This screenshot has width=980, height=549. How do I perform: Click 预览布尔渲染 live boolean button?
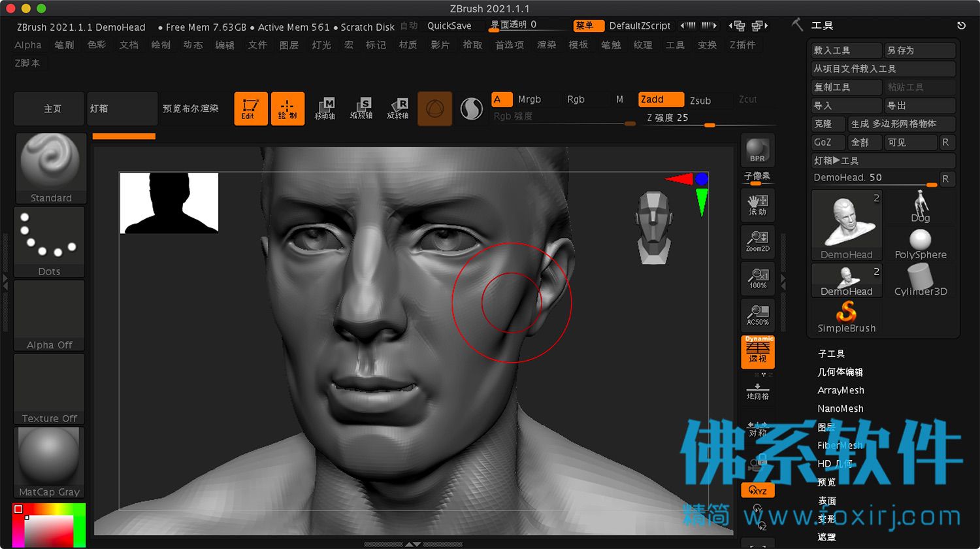pos(190,108)
